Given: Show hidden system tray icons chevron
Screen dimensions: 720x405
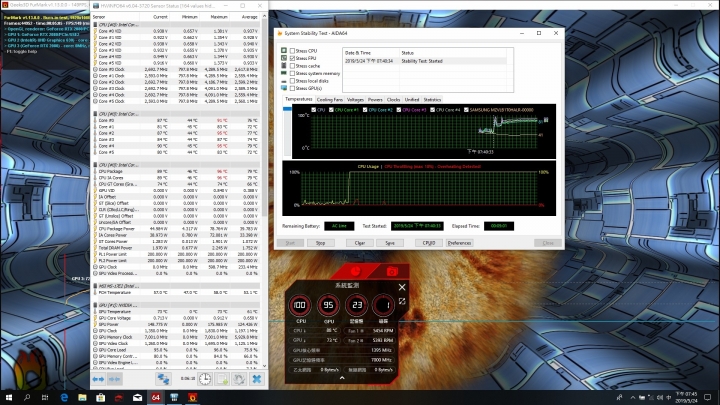Looking at the screenshot, I should tap(633, 398).
